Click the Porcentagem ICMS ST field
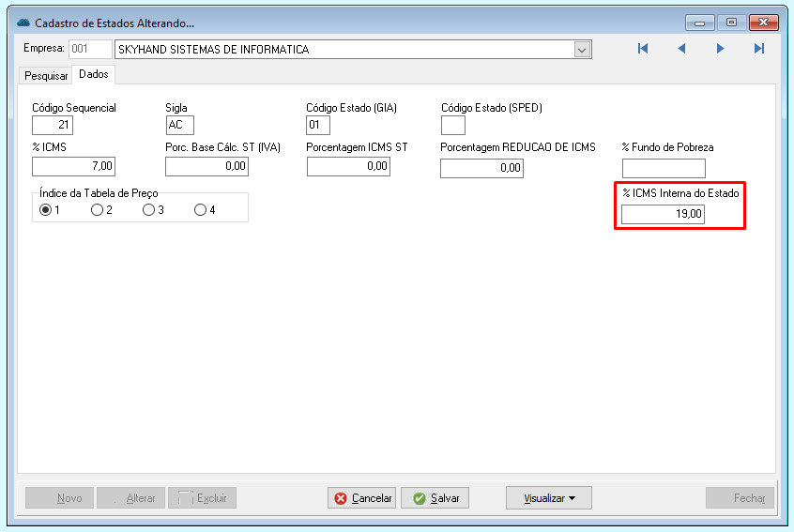 [348, 166]
